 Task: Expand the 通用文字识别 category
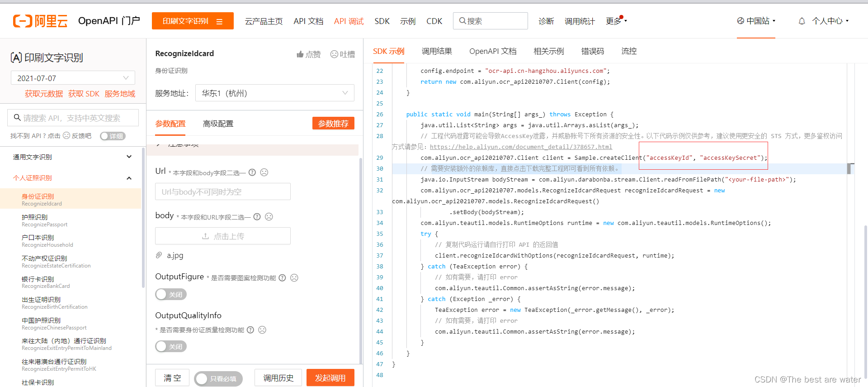73,157
